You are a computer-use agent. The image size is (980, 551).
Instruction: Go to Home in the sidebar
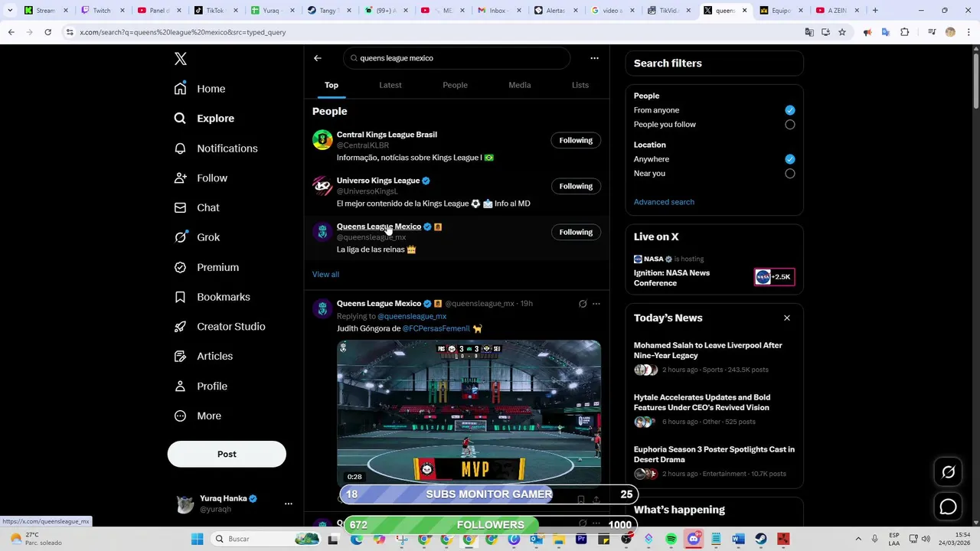pos(200,89)
